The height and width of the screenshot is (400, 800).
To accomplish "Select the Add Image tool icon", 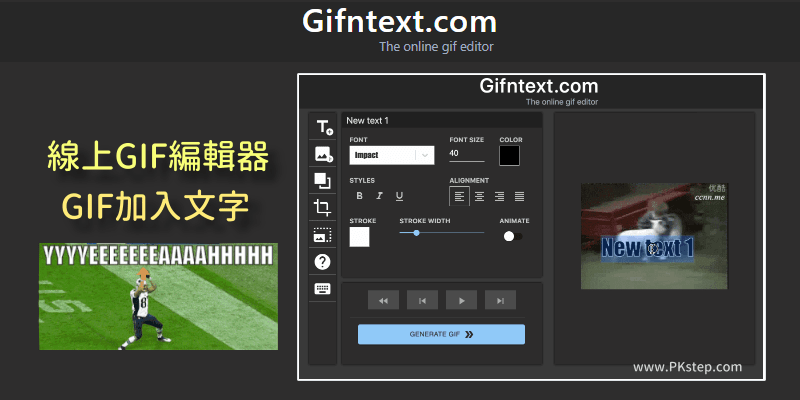I will coord(323,154).
